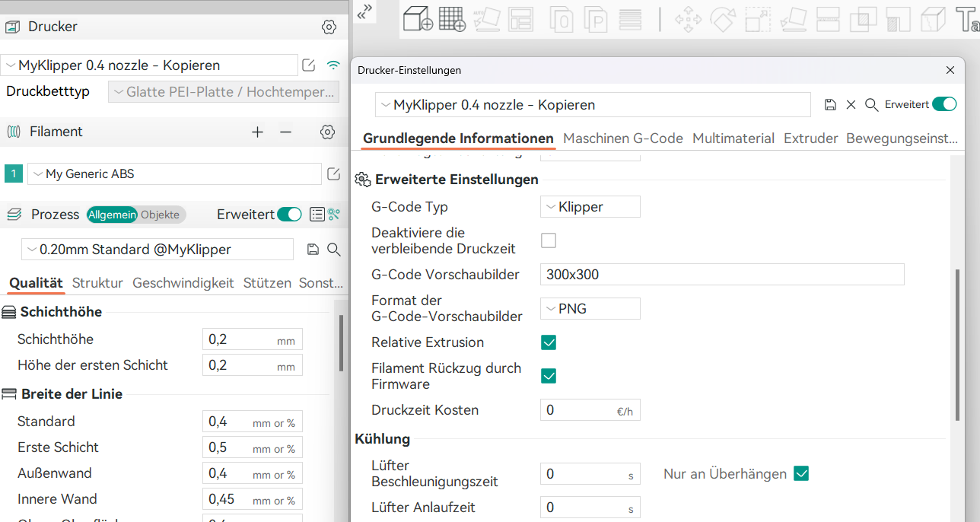Open My Generic ABS filament dropdown
The image size is (980, 522).
175,173
